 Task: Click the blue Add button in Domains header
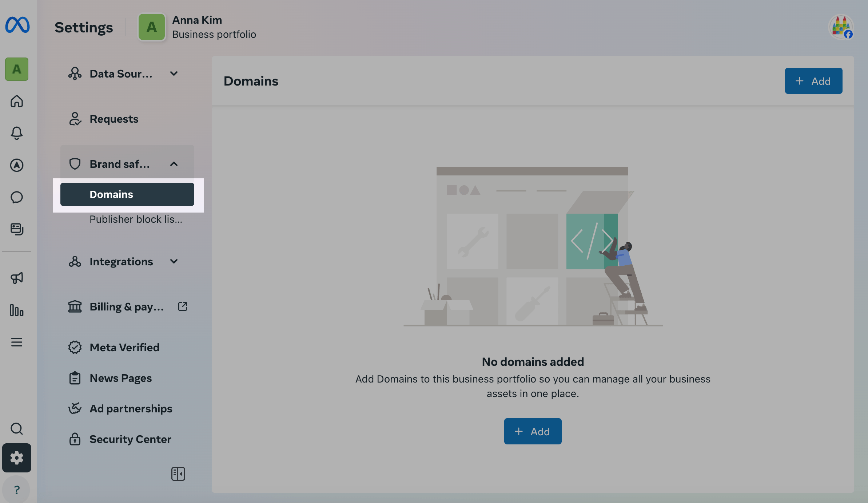(813, 81)
